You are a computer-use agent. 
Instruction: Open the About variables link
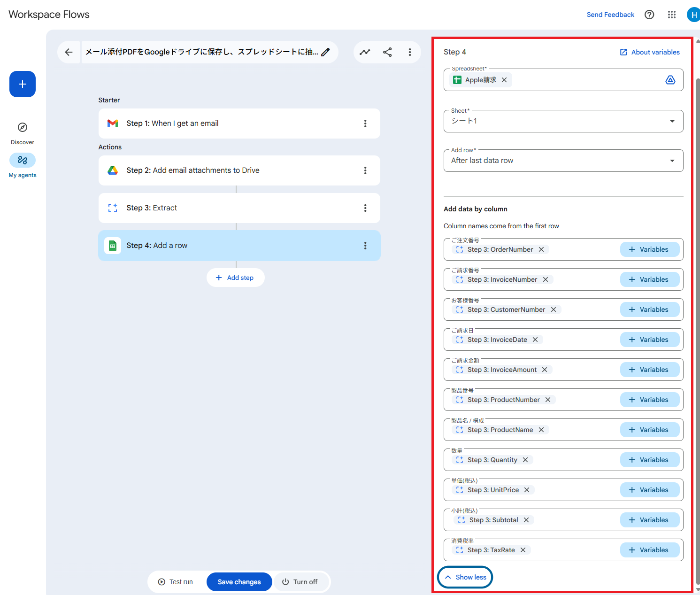point(650,52)
